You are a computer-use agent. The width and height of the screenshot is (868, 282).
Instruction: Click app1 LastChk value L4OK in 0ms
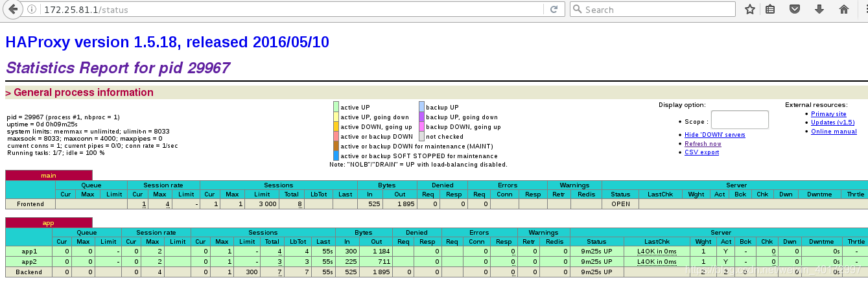coord(657,251)
